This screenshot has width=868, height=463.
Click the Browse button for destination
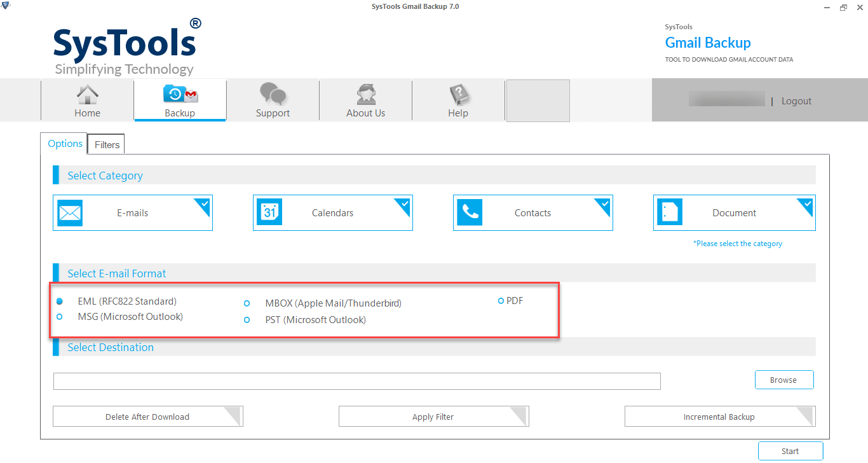click(x=783, y=380)
